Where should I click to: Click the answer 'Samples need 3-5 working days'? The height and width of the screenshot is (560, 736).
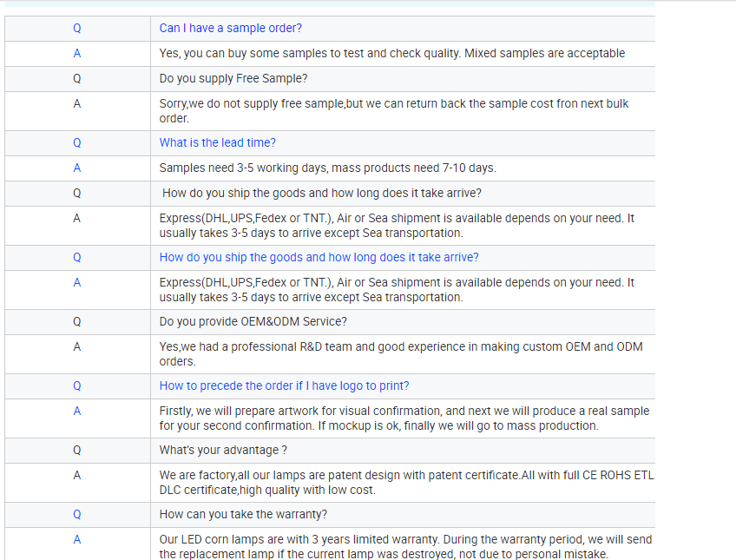tap(327, 168)
